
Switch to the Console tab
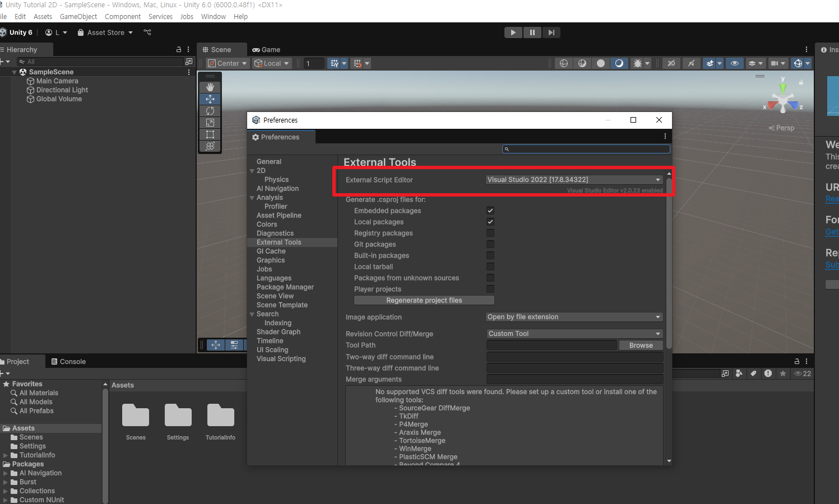[x=68, y=362]
